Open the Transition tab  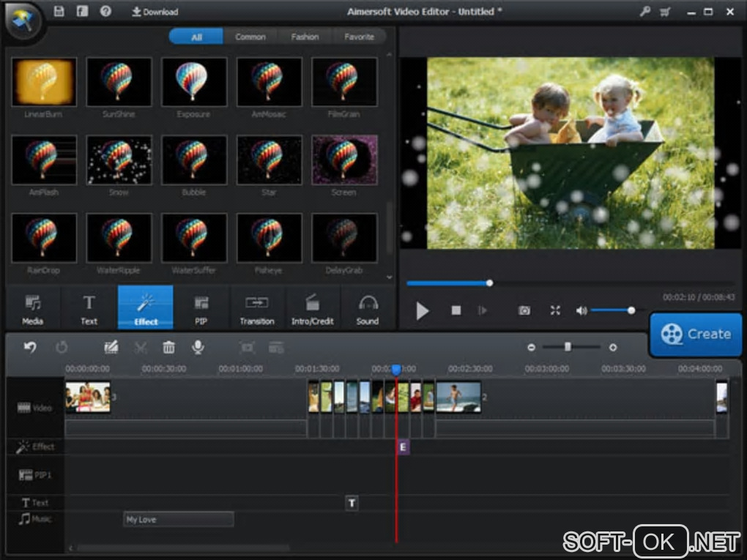click(x=256, y=308)
